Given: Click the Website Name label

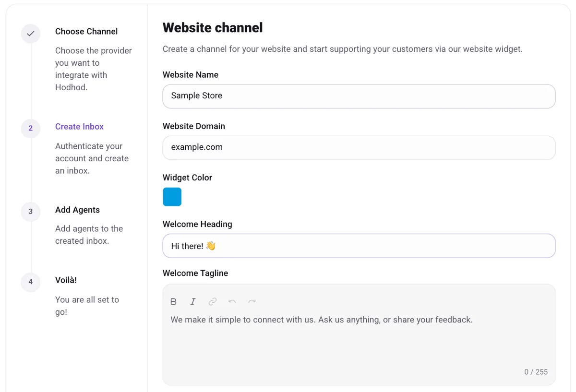Looking at the screenshot, I should [191, 75].
